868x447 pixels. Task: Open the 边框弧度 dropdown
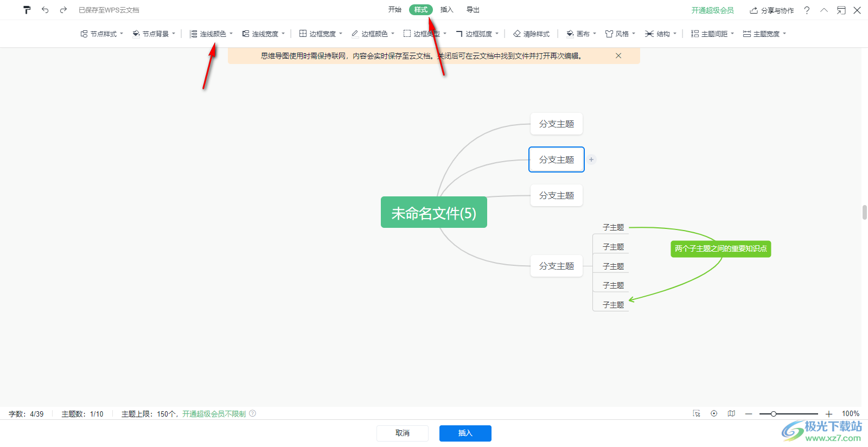(477, 34)
